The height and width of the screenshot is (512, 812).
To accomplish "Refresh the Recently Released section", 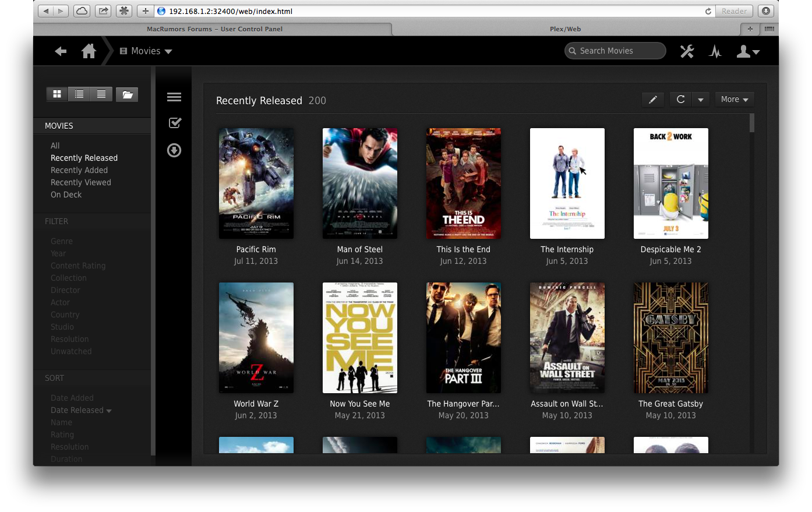I will pos(680,100).
